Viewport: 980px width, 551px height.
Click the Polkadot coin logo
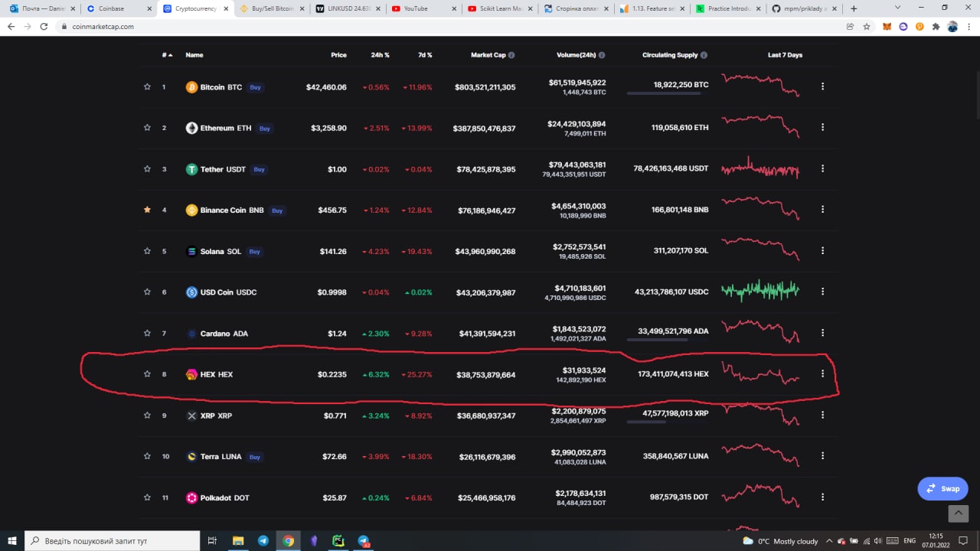[x=191, y=497]
